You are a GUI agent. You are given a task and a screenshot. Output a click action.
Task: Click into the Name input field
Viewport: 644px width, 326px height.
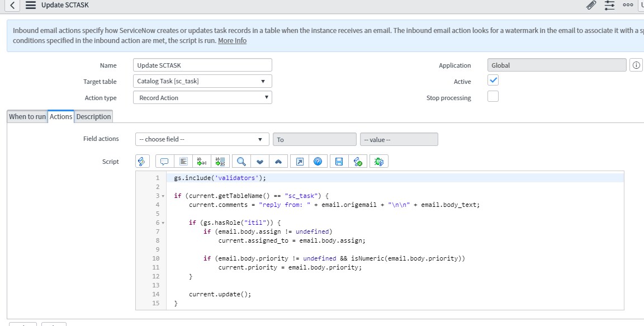point(202,65)
